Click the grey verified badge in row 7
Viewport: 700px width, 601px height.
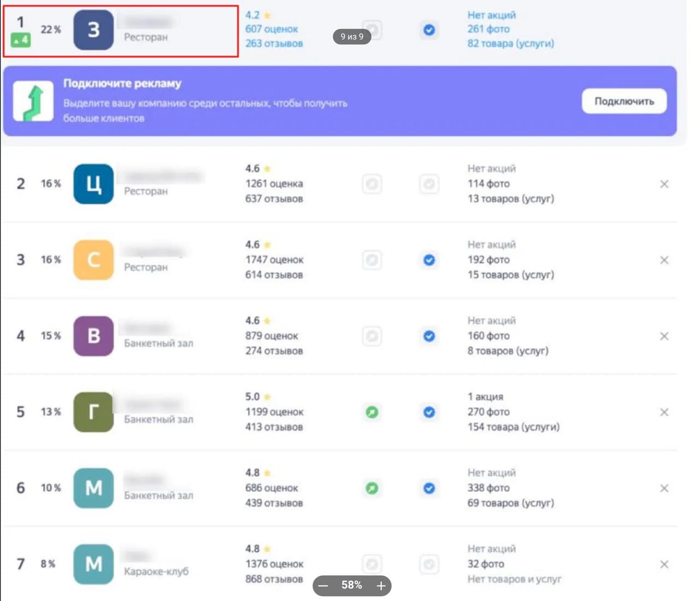(x=429, y=564)
